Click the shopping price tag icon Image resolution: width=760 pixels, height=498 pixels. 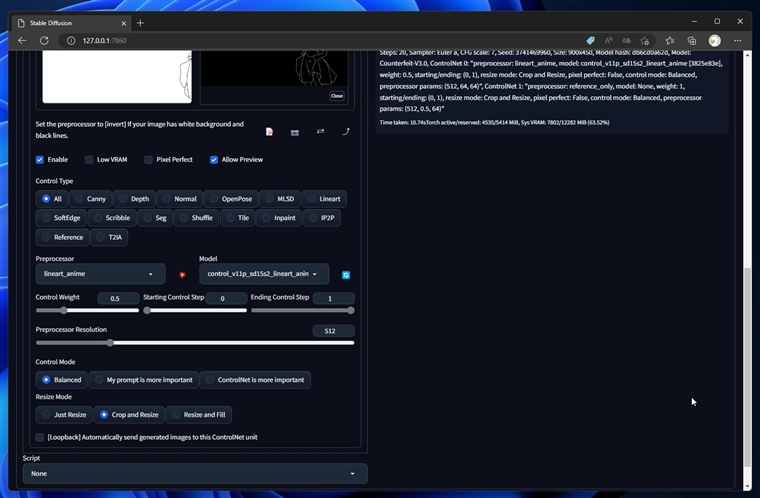pos(590,41)
